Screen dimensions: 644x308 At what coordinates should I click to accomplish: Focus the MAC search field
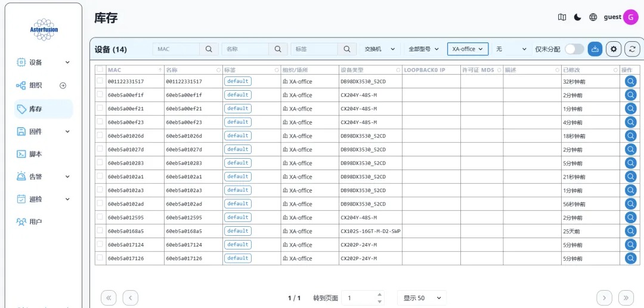[177, 49]
